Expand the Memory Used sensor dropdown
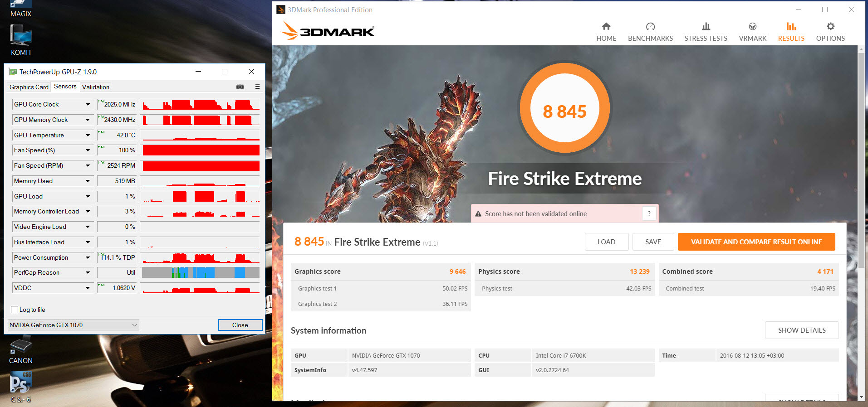The image size is (868, 407). click(88, 181)
